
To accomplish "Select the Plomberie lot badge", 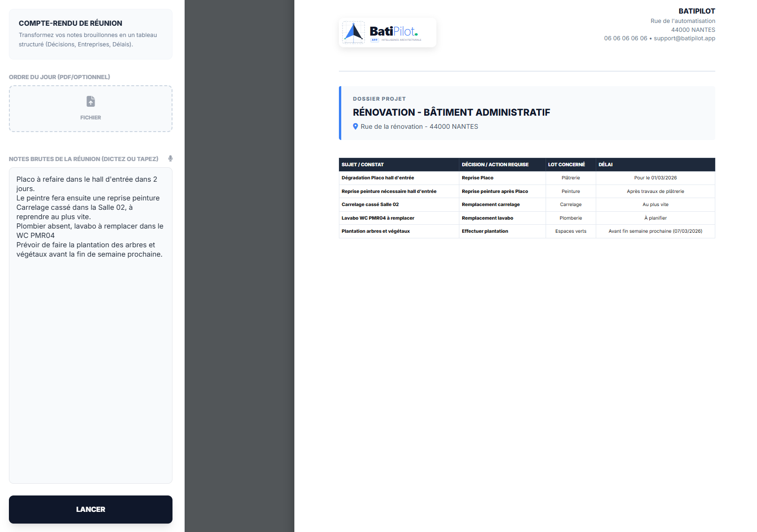I will tap(570, 218).
